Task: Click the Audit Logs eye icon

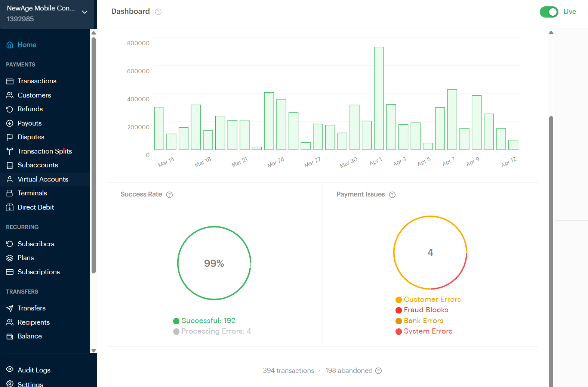Action: coord(10,369)
